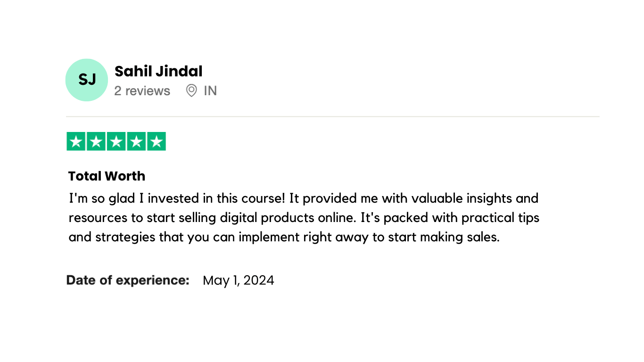Click the fifth rating star
This screenshot has height=362, width=644.
[156, 141]
